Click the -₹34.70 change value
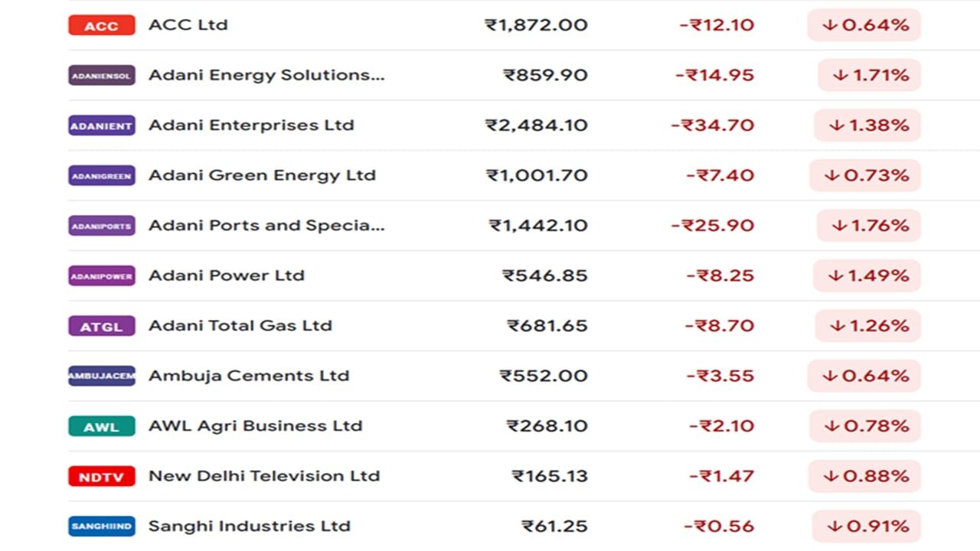 click(713, 126)
